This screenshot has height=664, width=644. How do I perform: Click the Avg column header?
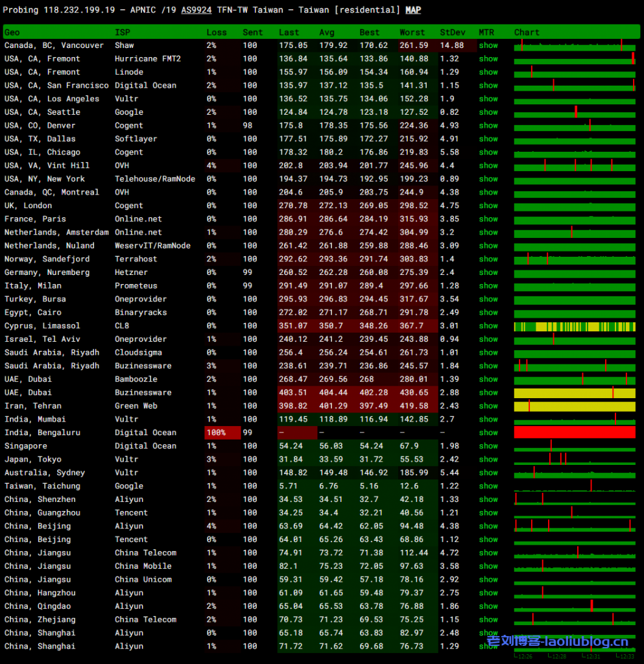click(x=327, y=32)
